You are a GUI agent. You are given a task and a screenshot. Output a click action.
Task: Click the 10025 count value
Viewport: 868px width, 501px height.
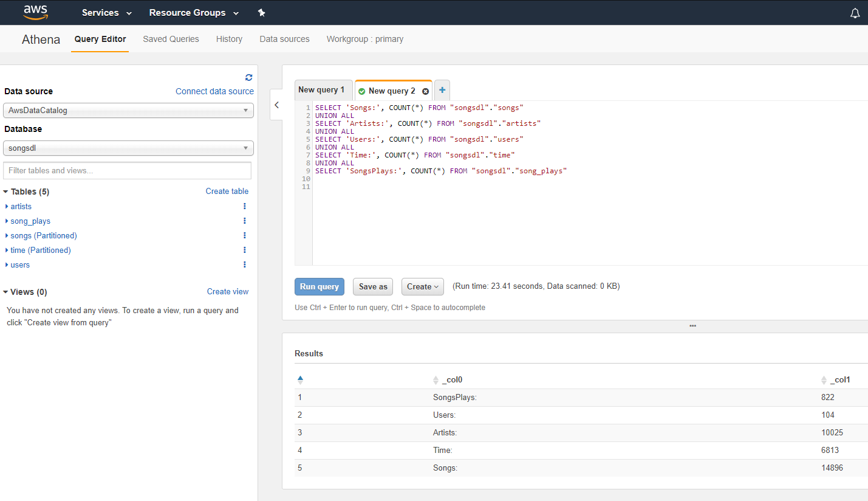[x=832, y=432]
